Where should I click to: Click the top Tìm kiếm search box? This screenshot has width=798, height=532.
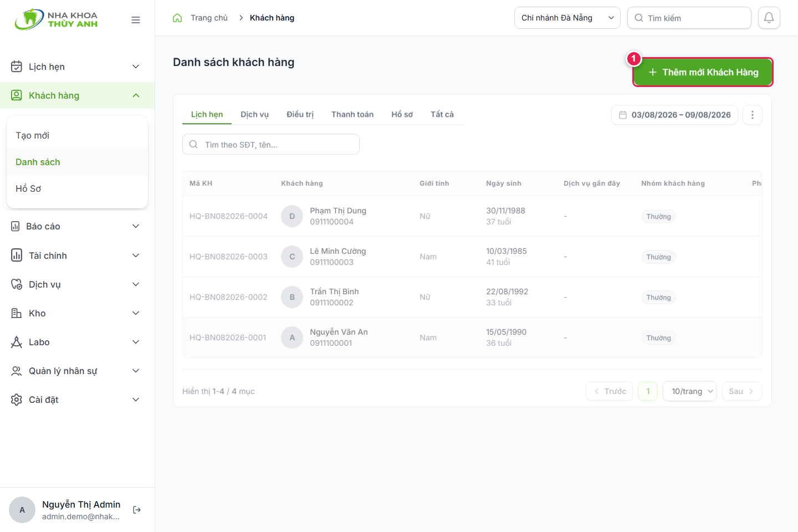point(689,18)
